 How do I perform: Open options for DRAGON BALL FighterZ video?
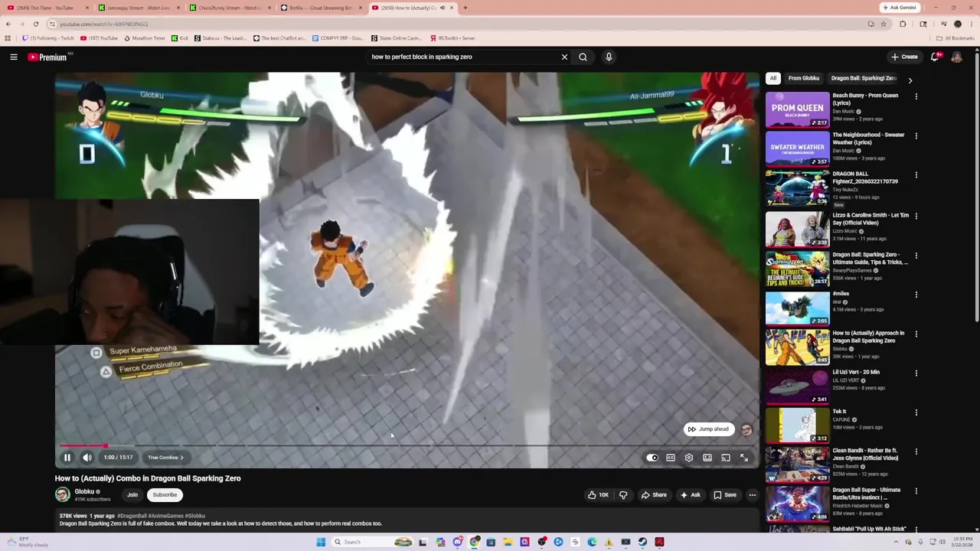(916, 175)
